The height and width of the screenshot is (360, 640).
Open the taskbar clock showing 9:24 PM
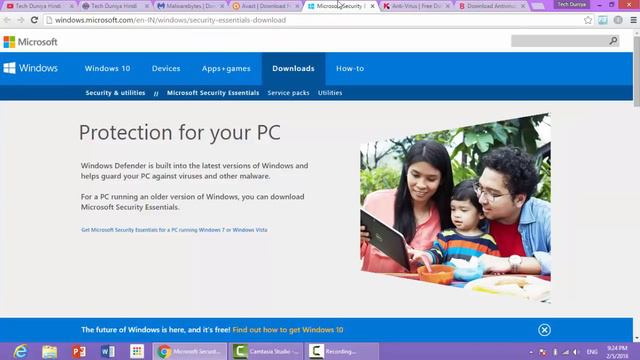pos(617,352)
